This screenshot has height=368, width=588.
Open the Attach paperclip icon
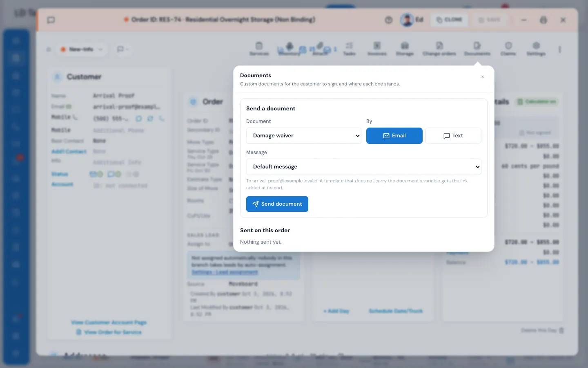320,49
